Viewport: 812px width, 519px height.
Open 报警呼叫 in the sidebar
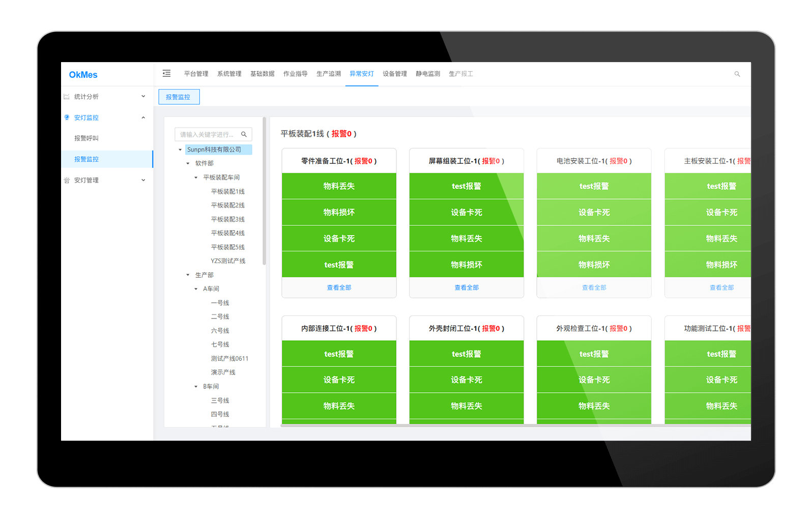tap(86, 138)
